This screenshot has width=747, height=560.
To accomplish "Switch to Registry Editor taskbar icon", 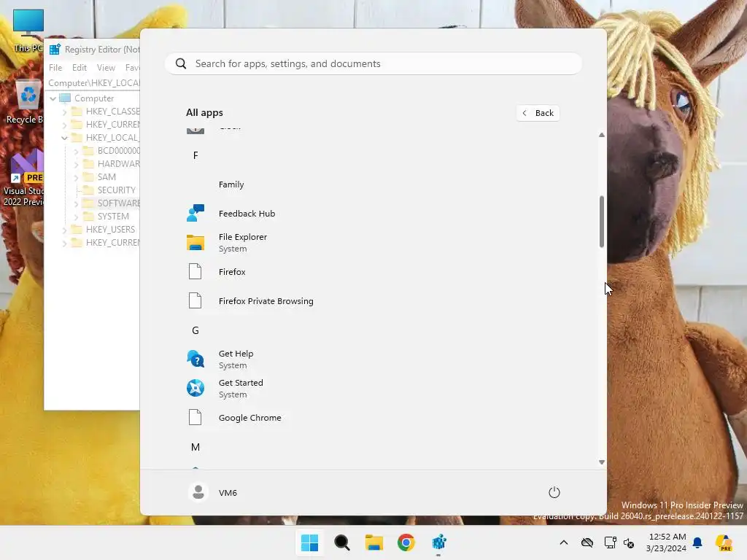I will [x=438, y=542].
